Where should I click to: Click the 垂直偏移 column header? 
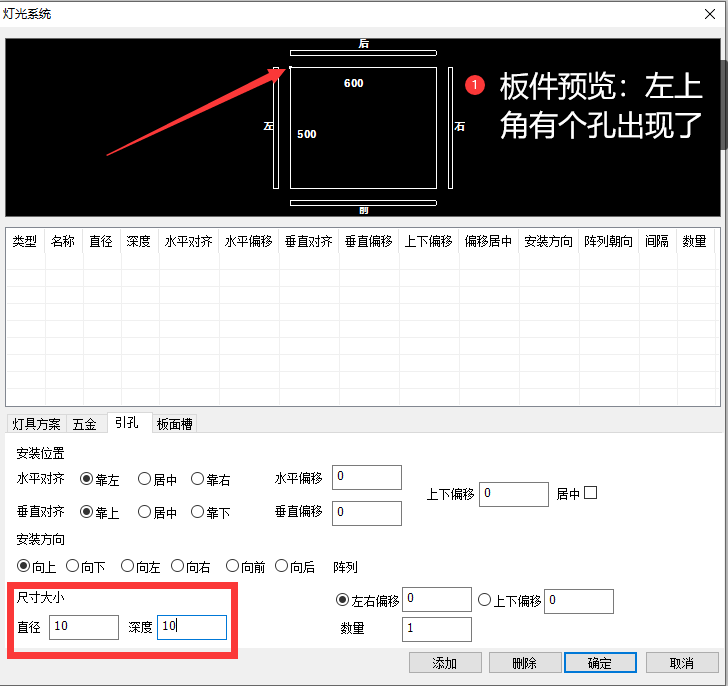point(369,241)
